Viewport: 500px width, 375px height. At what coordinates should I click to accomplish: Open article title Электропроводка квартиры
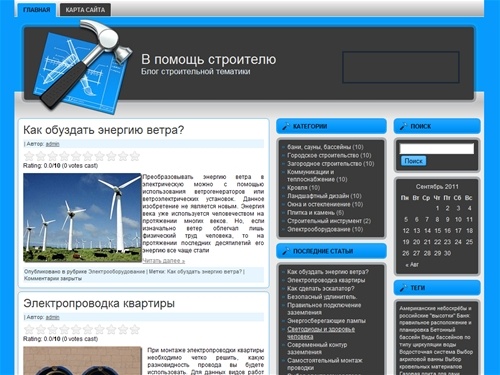pyautogui.click(x=99, y=303)
